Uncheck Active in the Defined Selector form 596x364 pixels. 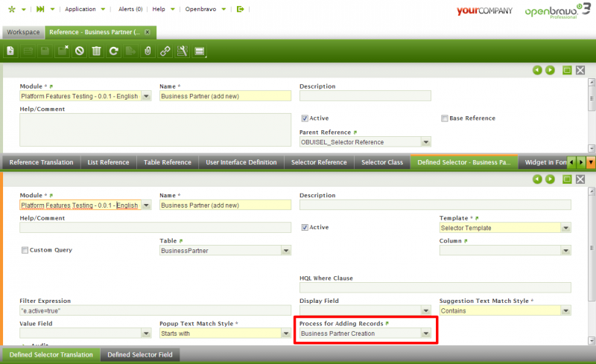click(x=305, y=227)
